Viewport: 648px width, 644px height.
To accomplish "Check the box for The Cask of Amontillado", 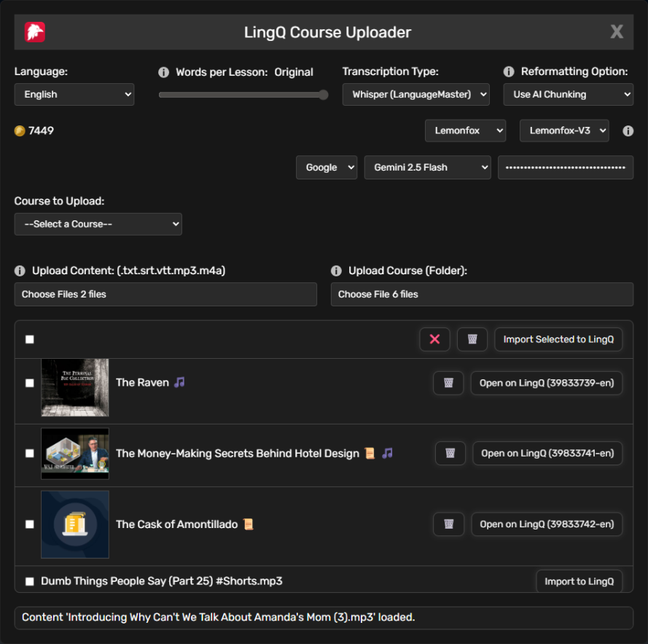I will 30,524.
